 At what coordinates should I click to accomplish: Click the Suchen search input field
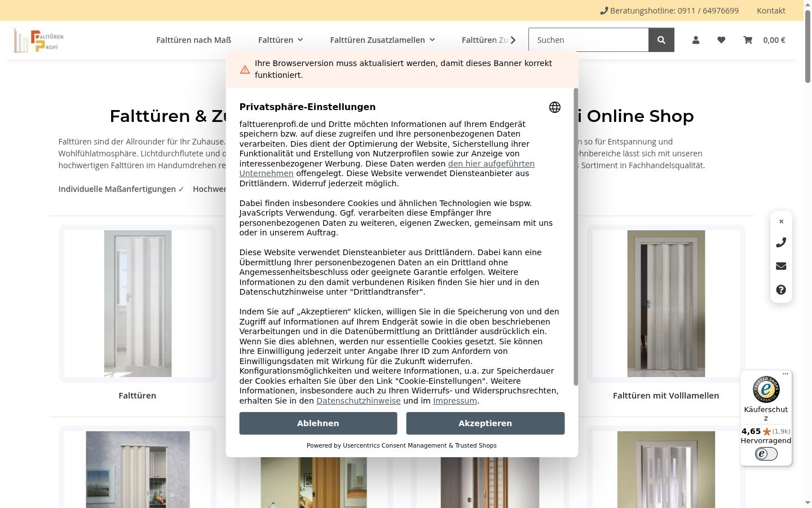588,40
